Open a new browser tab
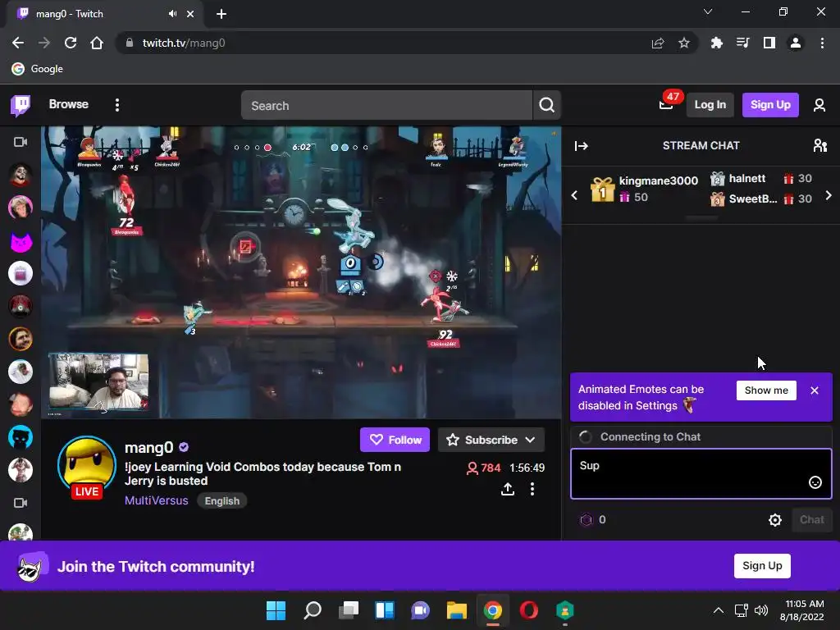The width and height of the screenshot is (840, 630). pyautogui.click(x=221, y=14)
